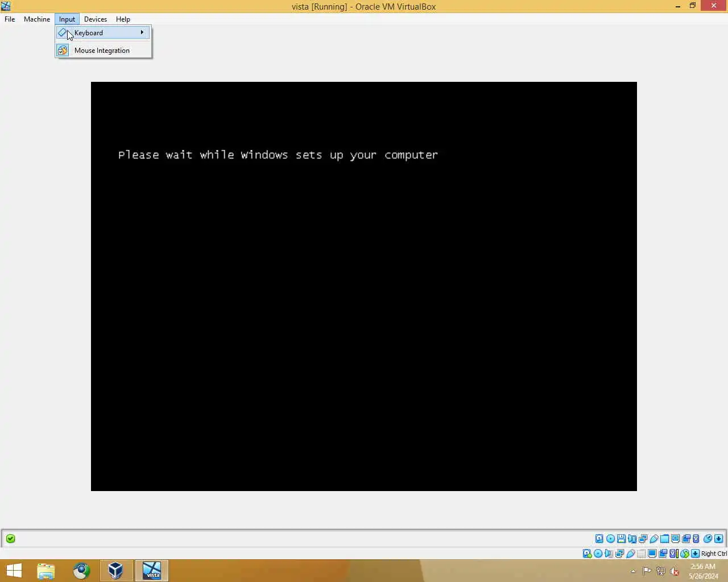Click greyed shared folders icon in bottom row
Screen dimensions: 728x582
pyautogui.click(x=641, y=553)
